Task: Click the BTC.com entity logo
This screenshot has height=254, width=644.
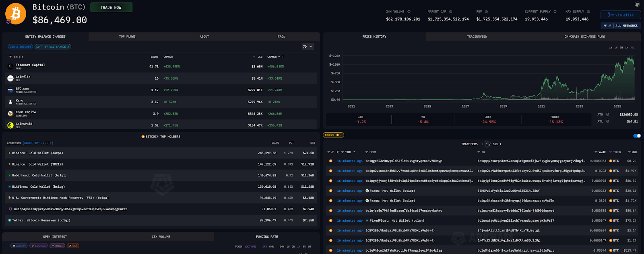Action: 10,90
